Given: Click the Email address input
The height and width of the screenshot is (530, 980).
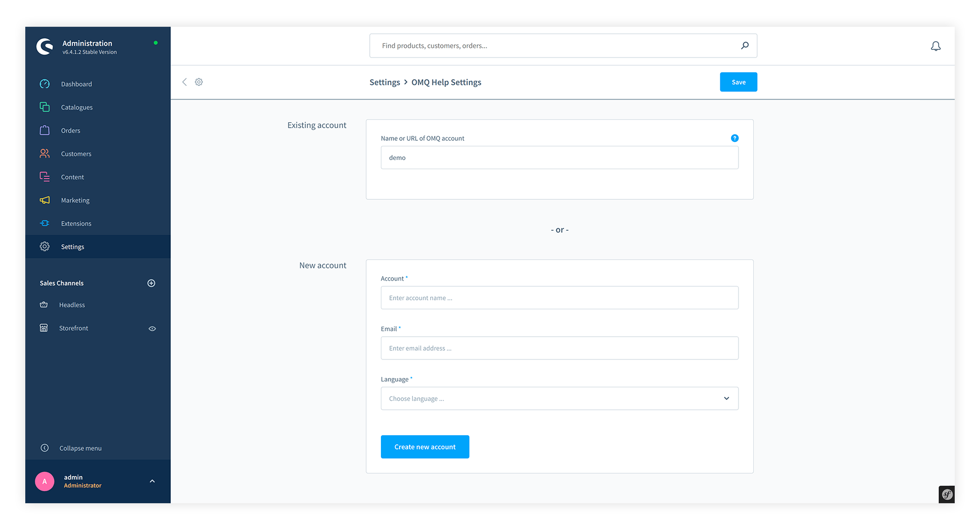Looking at the screenshot, I should click(x=559, y=348).
